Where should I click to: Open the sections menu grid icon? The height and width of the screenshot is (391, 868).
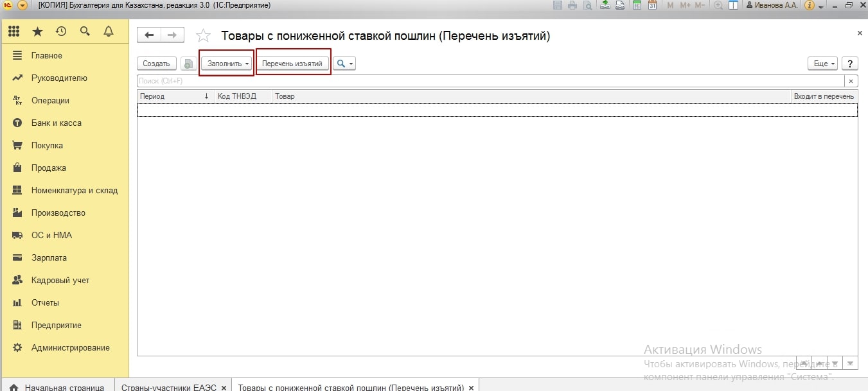click(14, 31)
